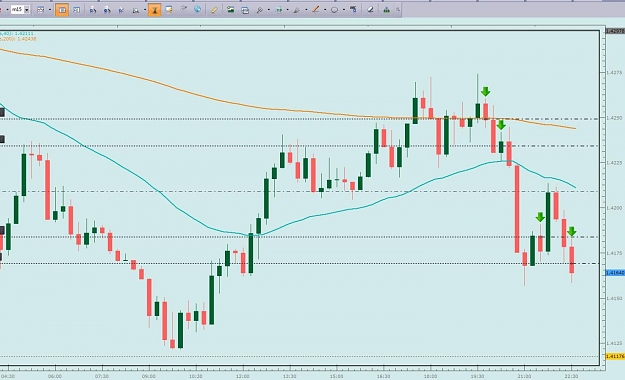This screenshot has width=625, height=380.
Task: Expand the trend line tool dropdown arrow
Action: 325,10
